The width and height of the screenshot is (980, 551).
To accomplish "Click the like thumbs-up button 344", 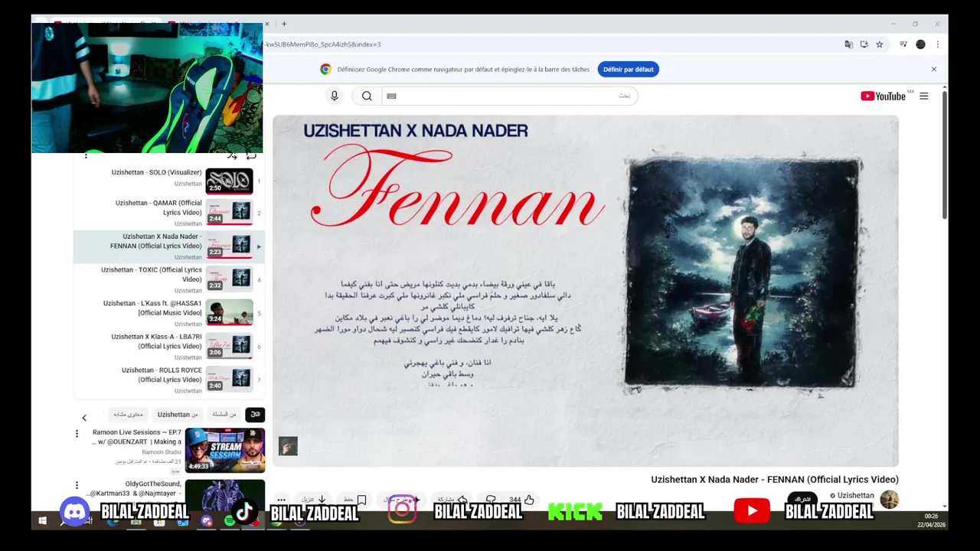I will coord(521,500).
